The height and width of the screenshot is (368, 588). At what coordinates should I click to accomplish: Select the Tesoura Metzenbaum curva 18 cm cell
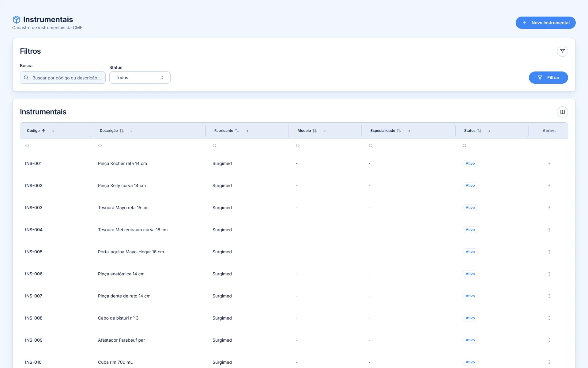coord(133,230)
